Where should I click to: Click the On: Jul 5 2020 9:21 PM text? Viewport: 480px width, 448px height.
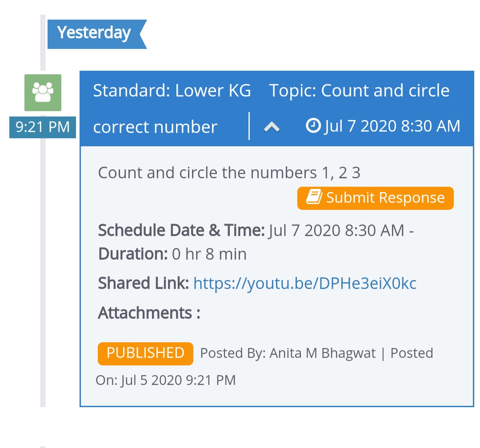166,380
